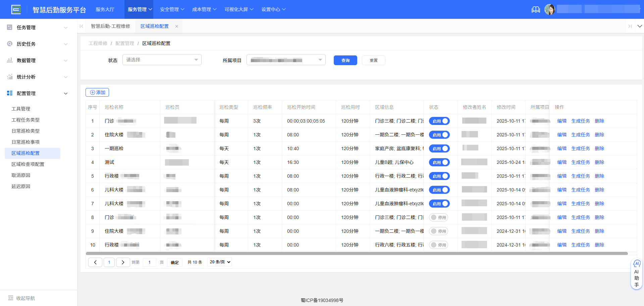
Task: Open the 状态 请选择 dropdown
Action: pos(162,59)
